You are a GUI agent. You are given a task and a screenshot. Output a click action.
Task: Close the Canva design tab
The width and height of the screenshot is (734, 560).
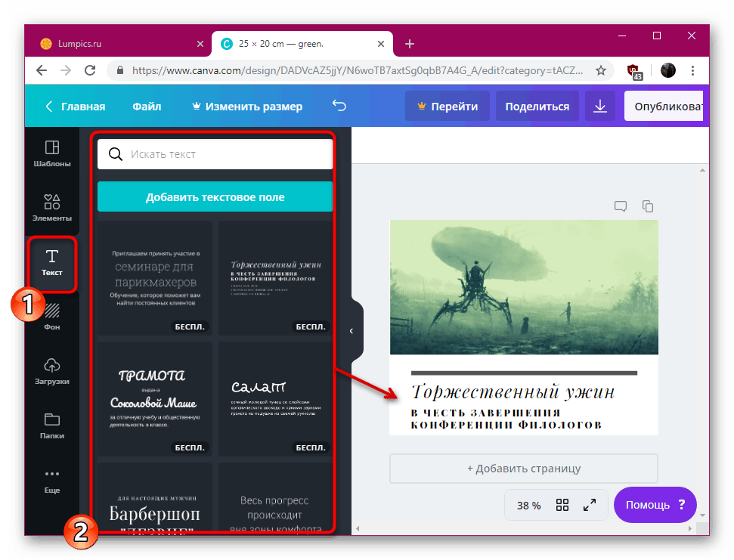click(381, 44)
